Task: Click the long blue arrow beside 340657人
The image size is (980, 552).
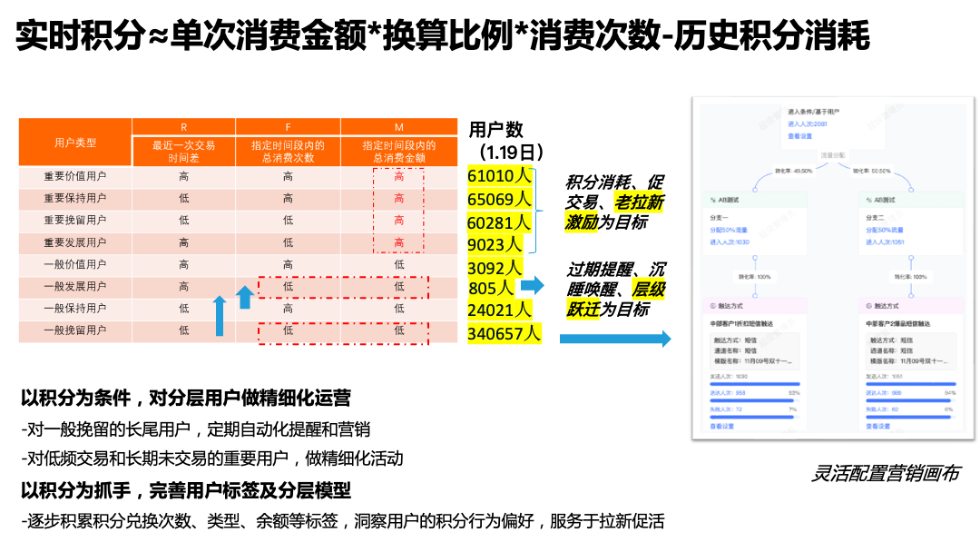Action: [614, 339]
